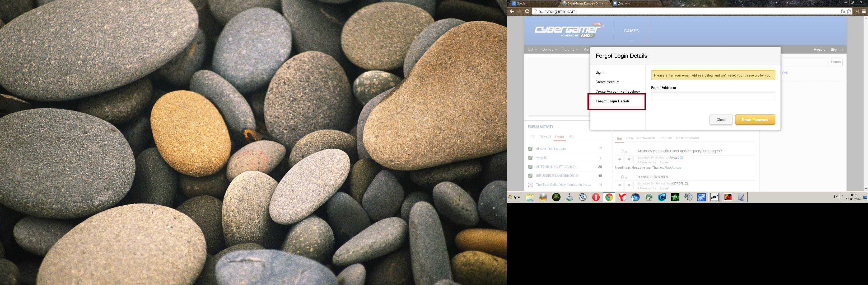Upvote the 'need a new series' post

click(620, 185)
